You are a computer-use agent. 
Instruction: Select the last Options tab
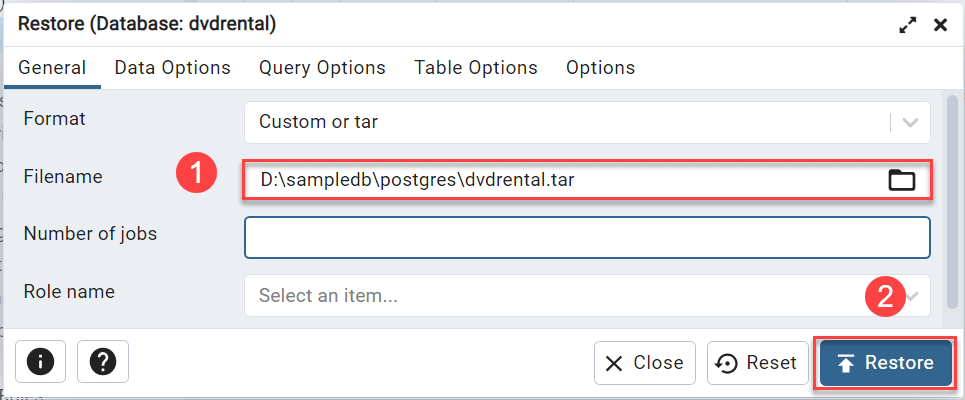pos(600,68)
